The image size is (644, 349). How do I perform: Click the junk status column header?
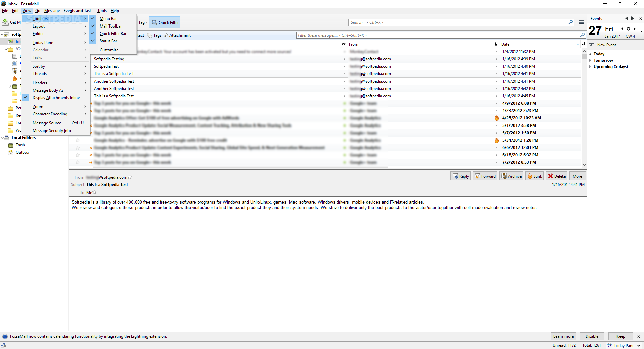coord(496,44)
